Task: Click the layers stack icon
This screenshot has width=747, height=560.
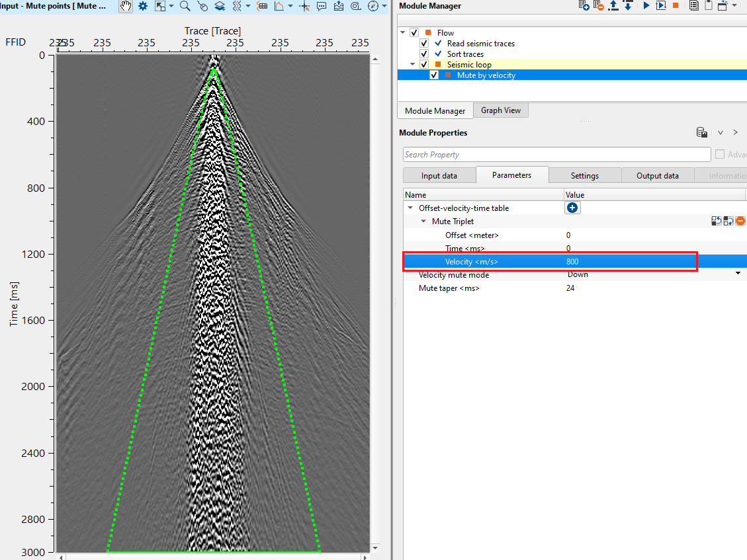Action: pos(220,6)
